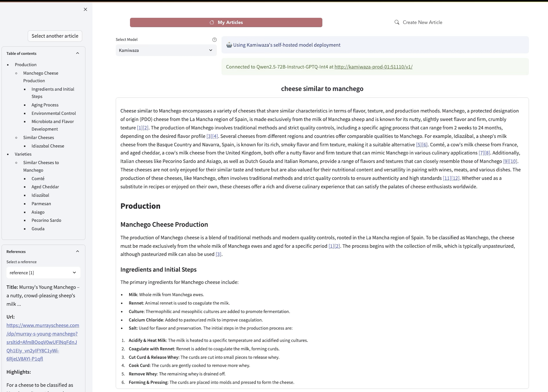The height and width of the screenshot is (392, 548).
Task: Select Similar Cheeses to Manchego in contents
Action: coord(41,166)
